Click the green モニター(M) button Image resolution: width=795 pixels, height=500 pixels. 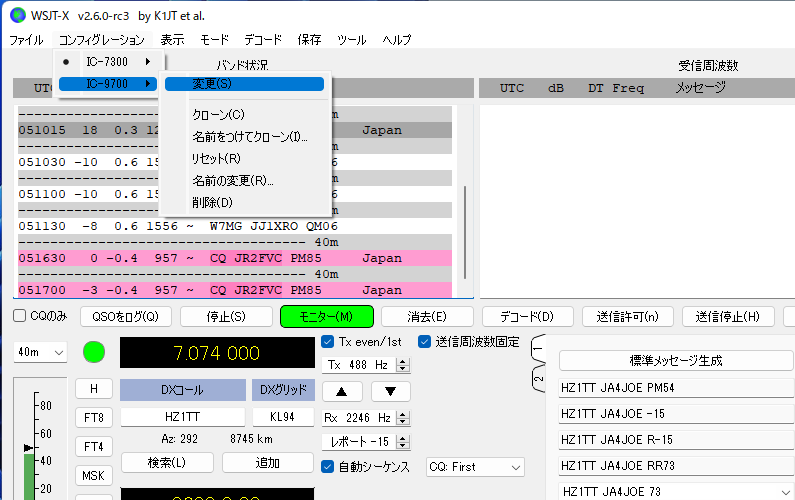tap(327, 317)
